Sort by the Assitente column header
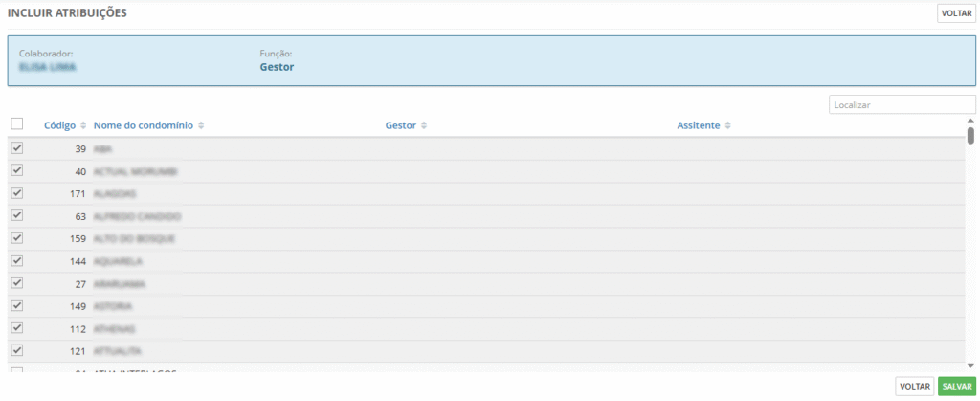Image resolution: width=980 pixels, height=401 pixels. tap(699, 125)
